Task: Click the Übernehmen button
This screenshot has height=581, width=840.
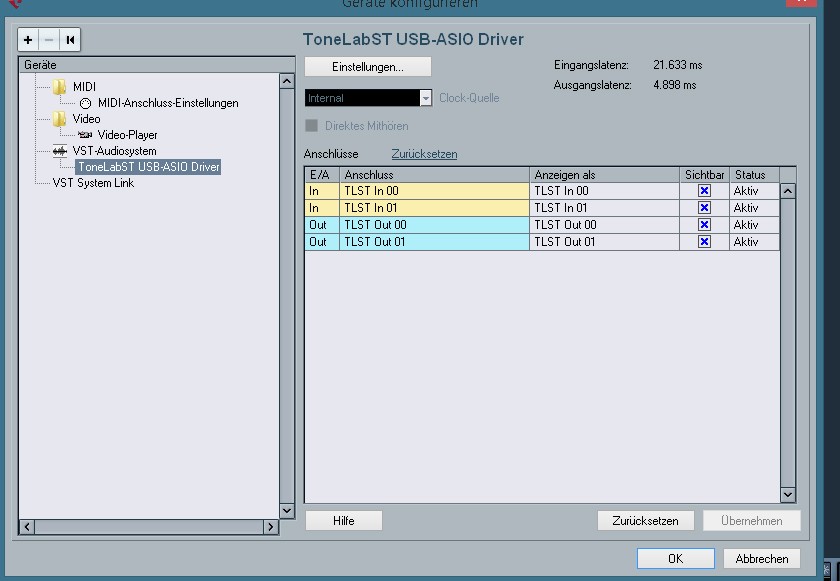Action: pos(752,520)
